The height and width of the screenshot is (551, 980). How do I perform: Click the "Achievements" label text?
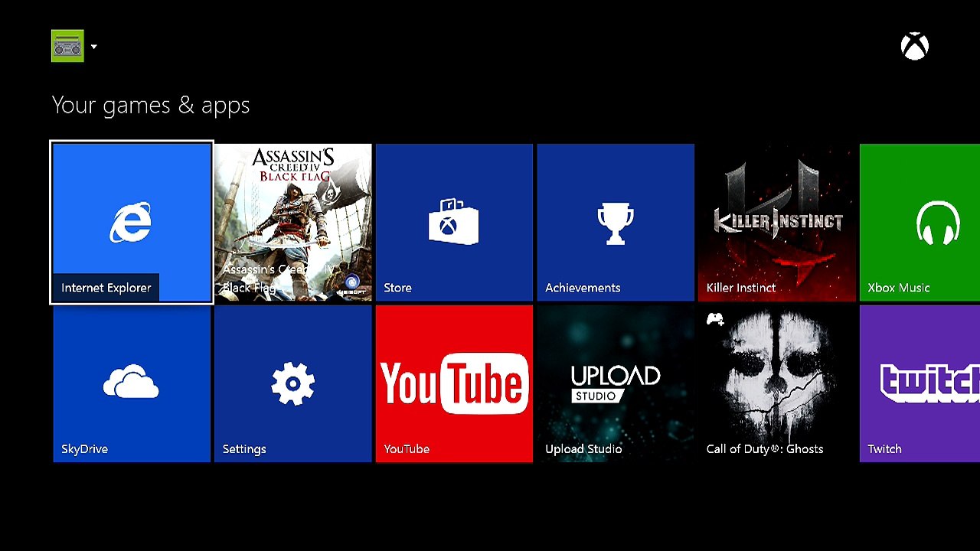point(583,288)
